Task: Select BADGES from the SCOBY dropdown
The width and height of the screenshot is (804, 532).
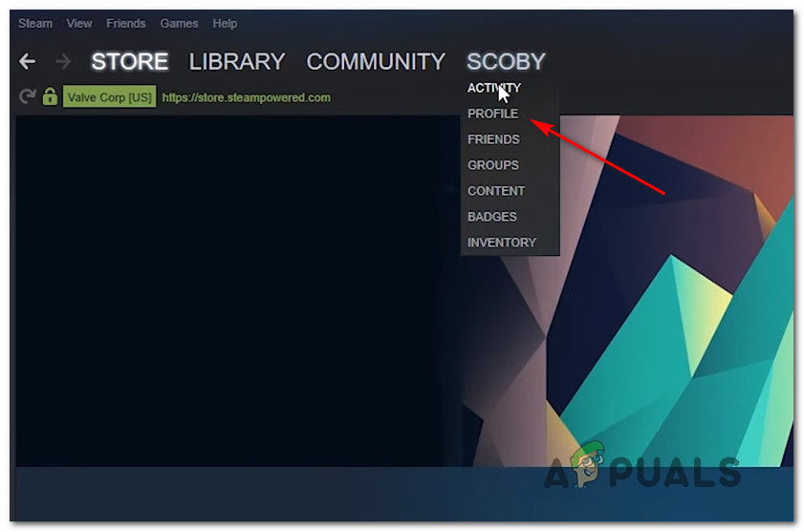Action: click(492, 217)
